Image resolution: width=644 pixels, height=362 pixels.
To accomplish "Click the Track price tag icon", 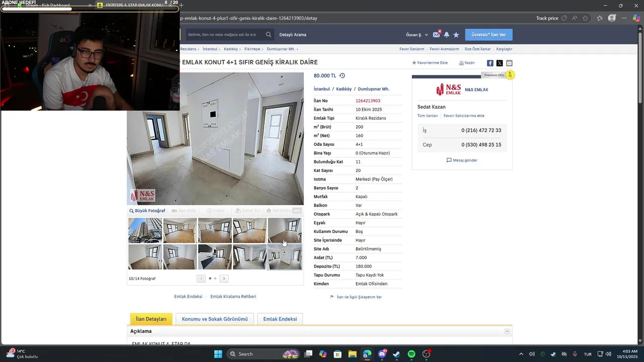I will 564,18.
